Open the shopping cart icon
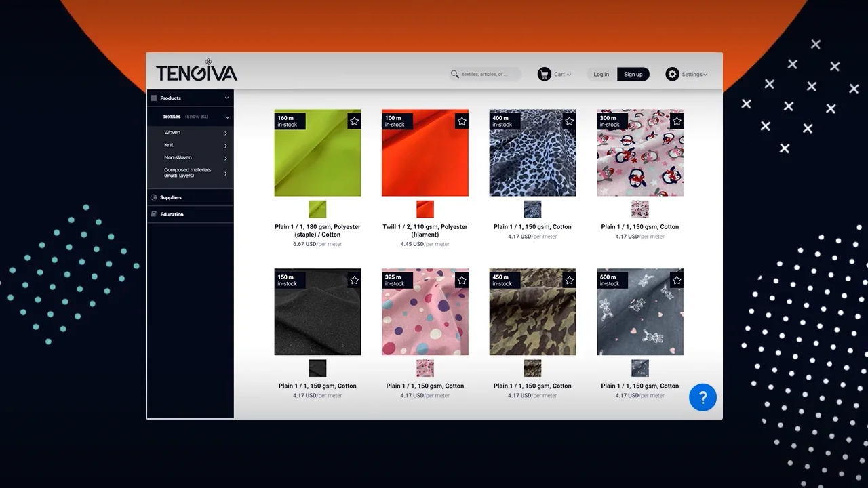 [x=544, y=74]
